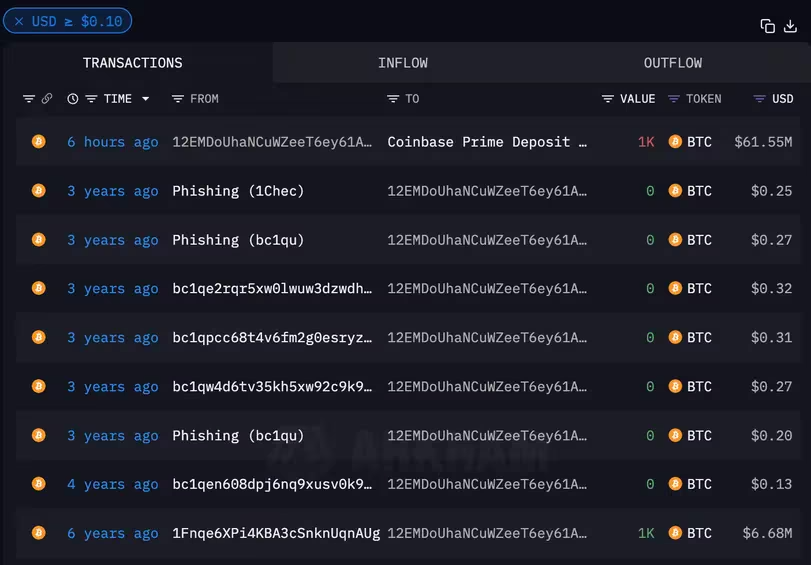Open the USD column filter
The width and height of the screenshot is (811, 565).
point(760,99)
